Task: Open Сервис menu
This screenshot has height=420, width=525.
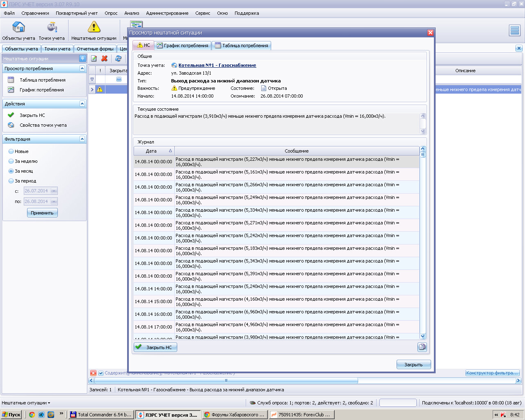Action: point(203,13)
